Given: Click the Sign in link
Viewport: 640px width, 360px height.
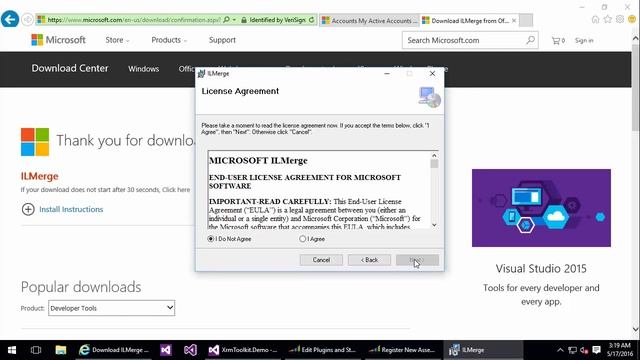Looking at the screenshot, I should (x=584, y=40).
